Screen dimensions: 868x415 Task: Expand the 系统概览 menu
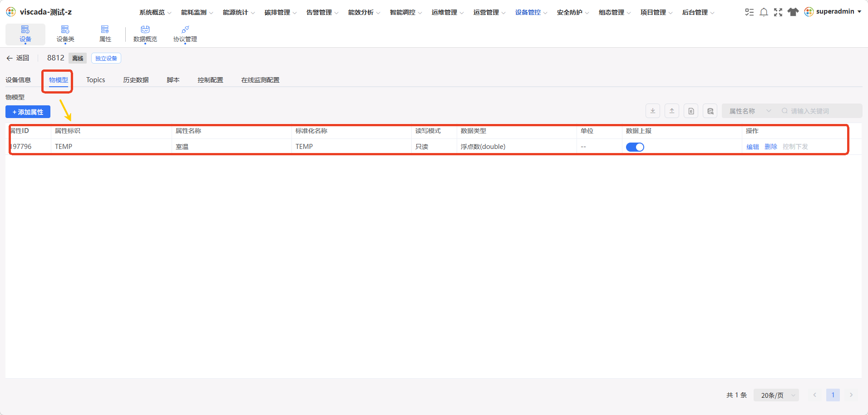pos(155,12)
